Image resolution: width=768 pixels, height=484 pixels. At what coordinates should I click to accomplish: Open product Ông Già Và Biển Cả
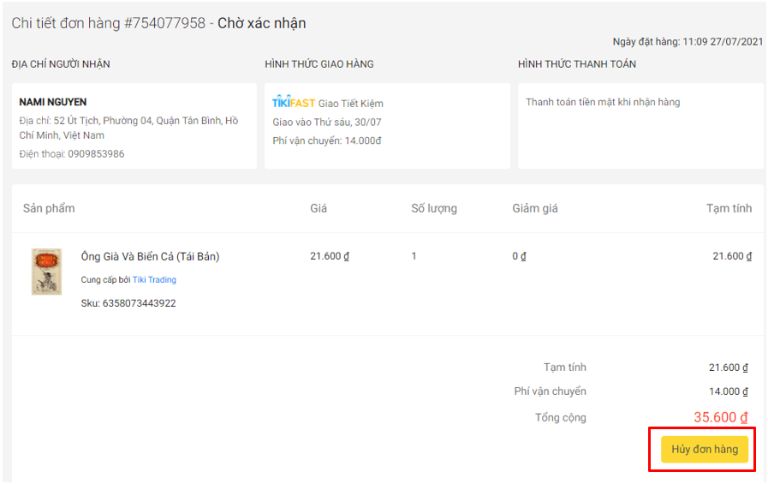tap(150, 257)
